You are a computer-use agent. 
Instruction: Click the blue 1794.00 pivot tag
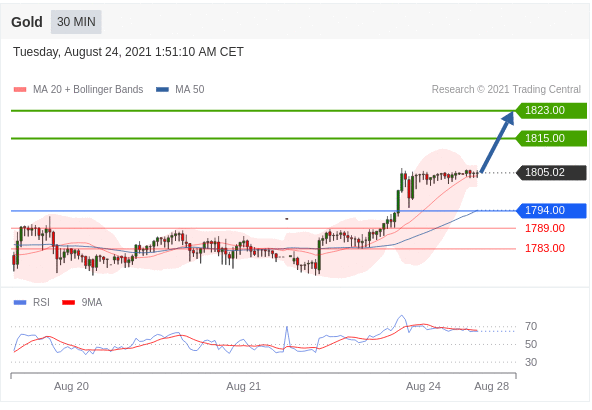(551, 210)
